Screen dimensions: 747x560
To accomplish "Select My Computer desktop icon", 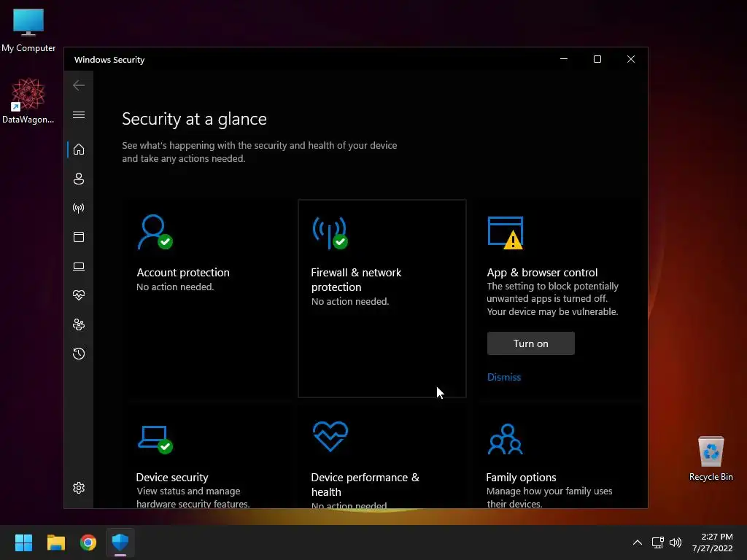I will tap(28, 31).
